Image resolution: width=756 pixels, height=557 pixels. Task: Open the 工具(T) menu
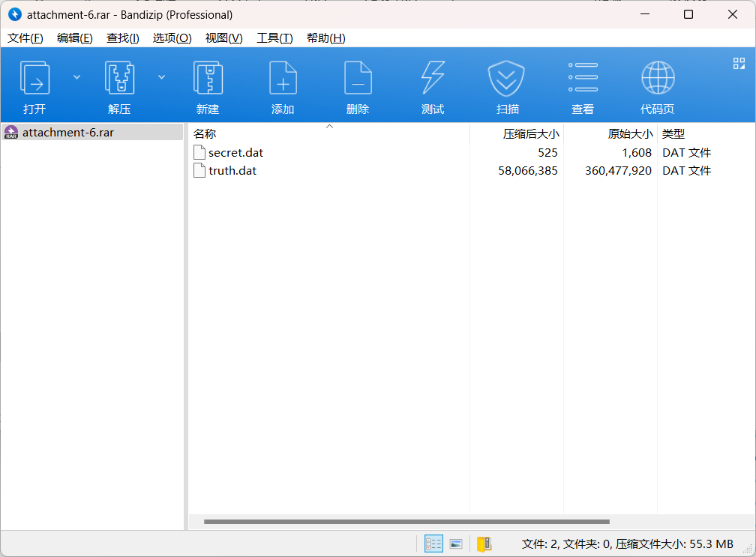point(274,38)
